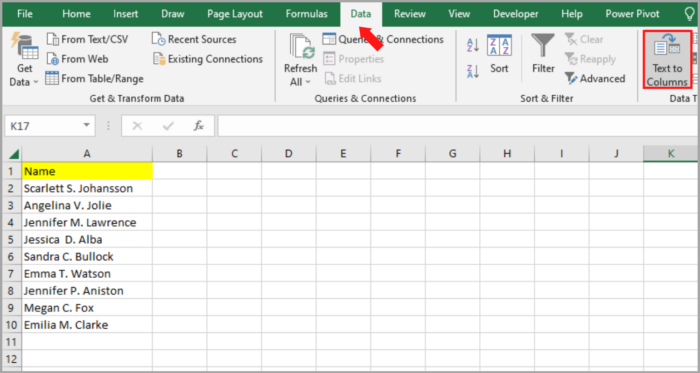
Task: Select the Data ribbon tab
Action: point(361,14)
